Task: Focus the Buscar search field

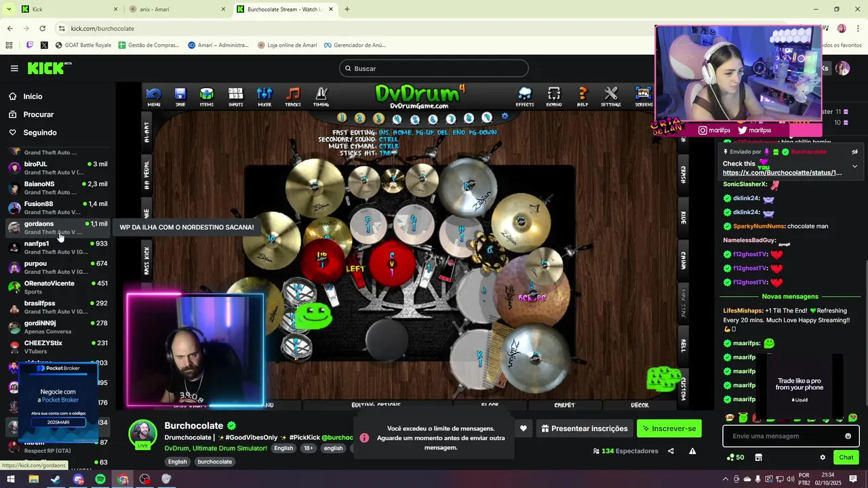Action: pos(434,68)
